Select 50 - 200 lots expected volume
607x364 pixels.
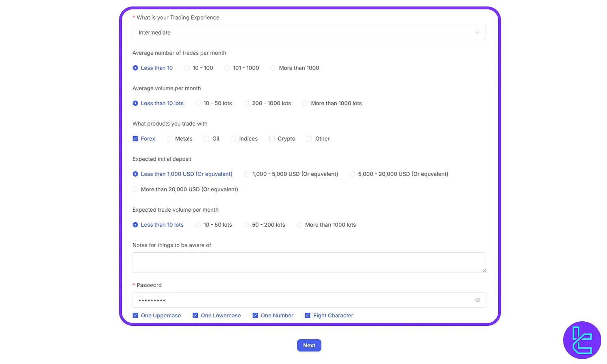(x=247, y=225)
